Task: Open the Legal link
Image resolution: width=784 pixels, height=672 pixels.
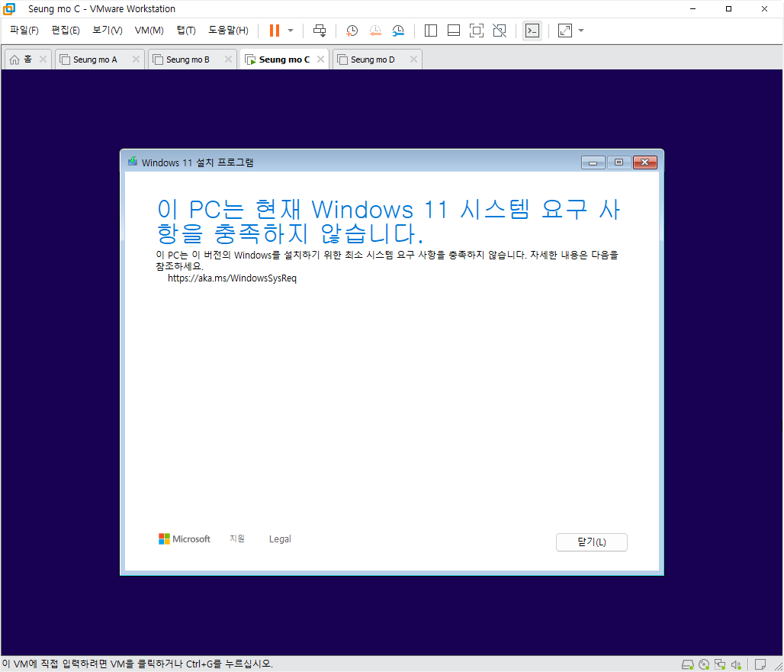Action: pyautogui.click(x=280, y=539)
